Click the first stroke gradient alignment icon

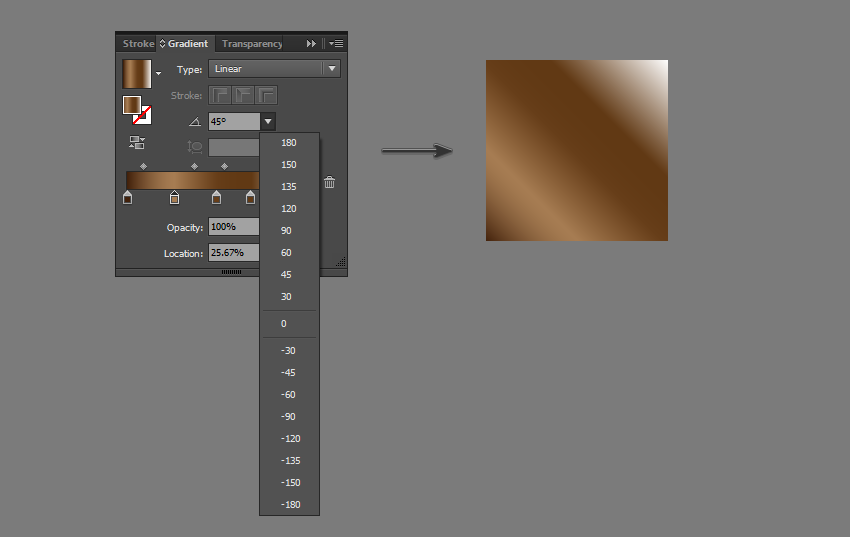tap(218, 95)
